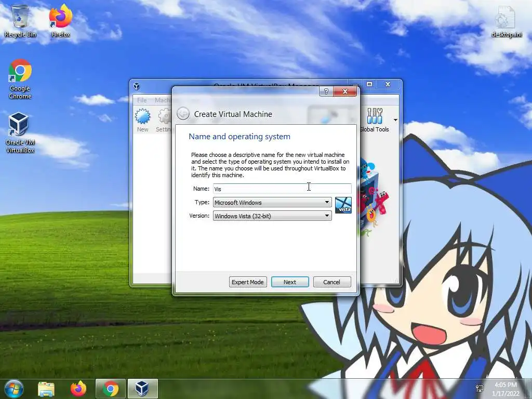Open the Recycle Bin desktop icon

[x=20, y=20]
